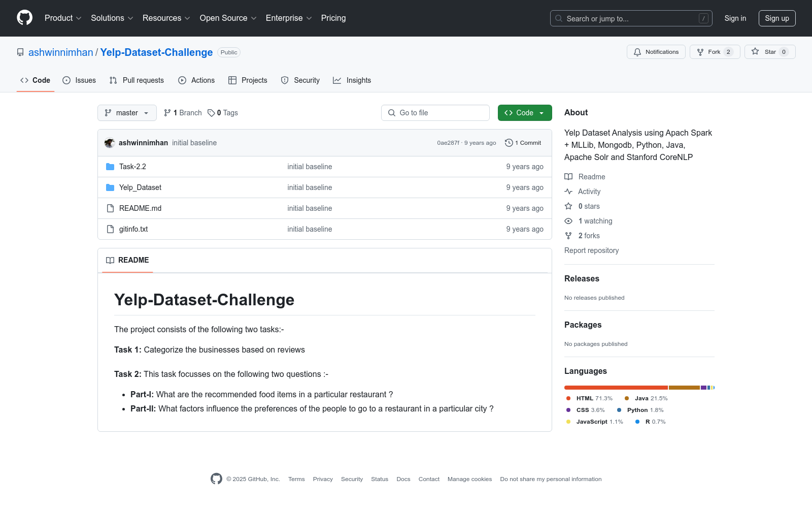Click the Sign in link
The image size is (812, 508).
tap(735, 18)
